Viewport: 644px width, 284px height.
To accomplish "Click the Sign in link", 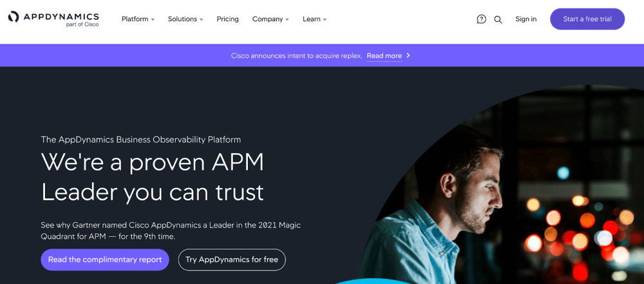I will [526, 19].
